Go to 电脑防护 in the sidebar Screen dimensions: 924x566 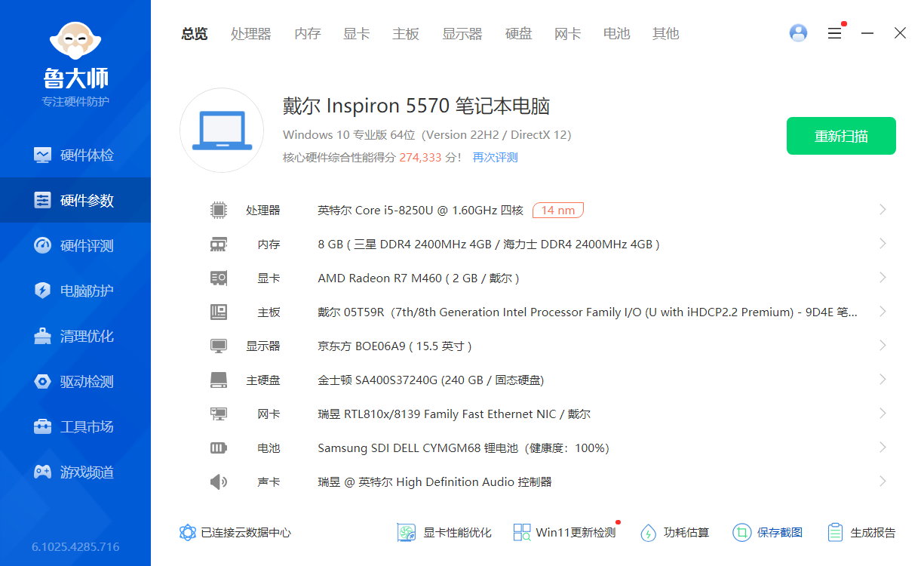tap(75, 291)
